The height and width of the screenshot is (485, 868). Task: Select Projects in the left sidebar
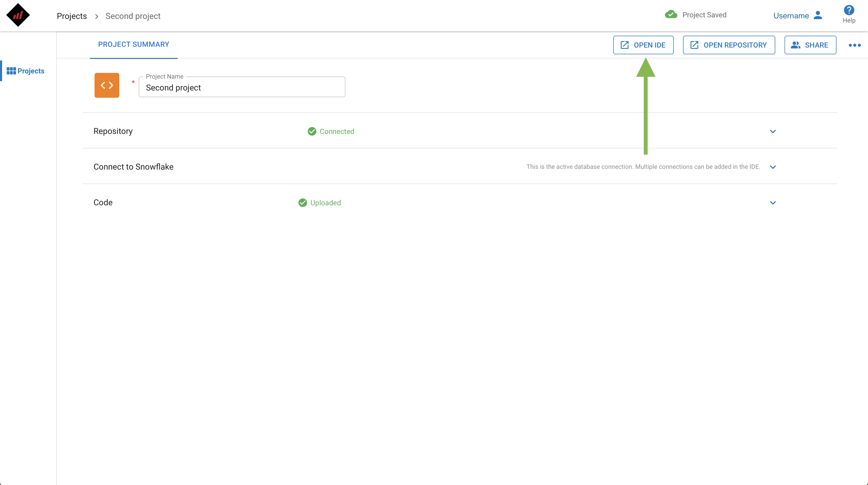(x=26, y=71)
